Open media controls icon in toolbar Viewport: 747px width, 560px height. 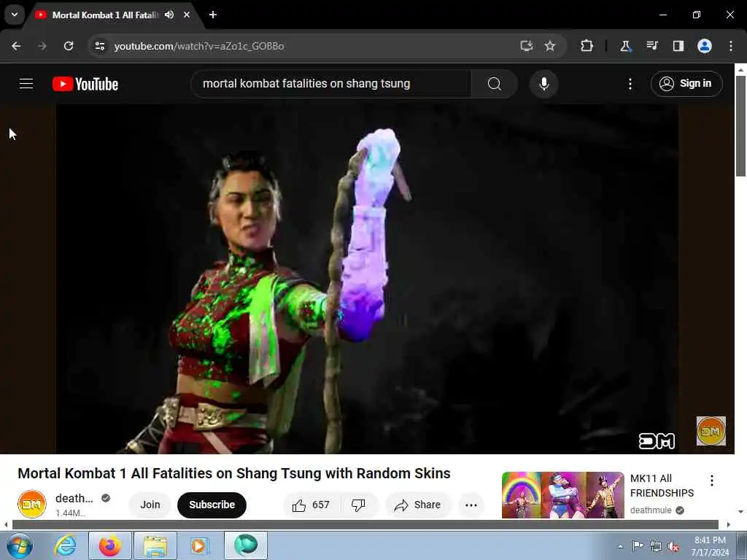pyautogui.click(x=651, y=46)
